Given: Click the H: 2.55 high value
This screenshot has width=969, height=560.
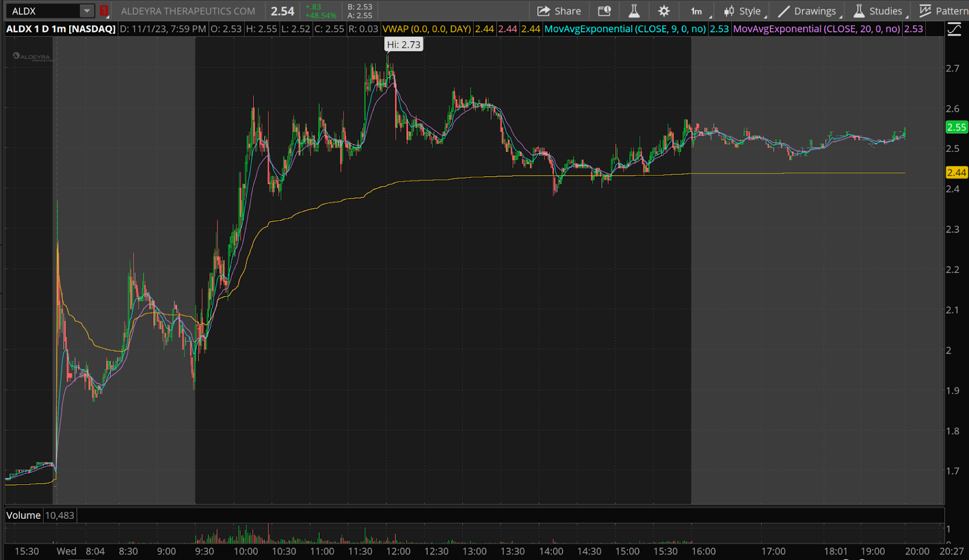Looking at the screenshot, I should pos(262,29).
